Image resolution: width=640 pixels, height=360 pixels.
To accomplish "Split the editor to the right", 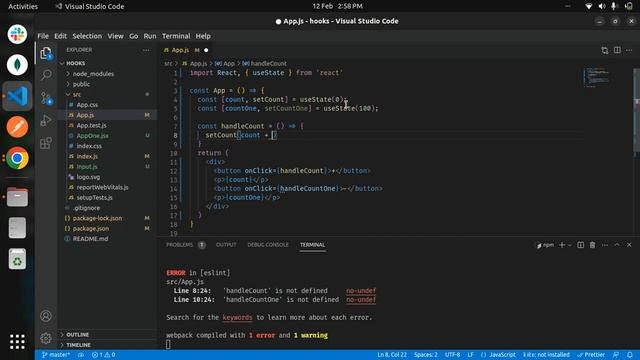I will pos(617,50).
